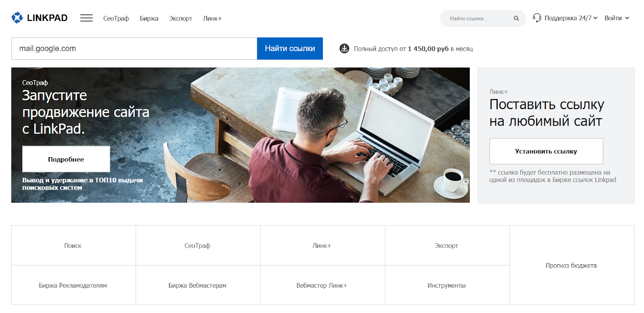The image size is (644, 313).
Task: Open the СеоТраф menu item
Action: pos(116,19)
